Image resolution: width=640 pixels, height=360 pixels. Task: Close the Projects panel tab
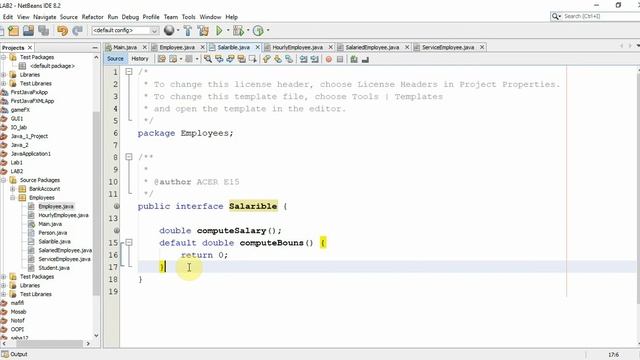click(x=30, y=48)
